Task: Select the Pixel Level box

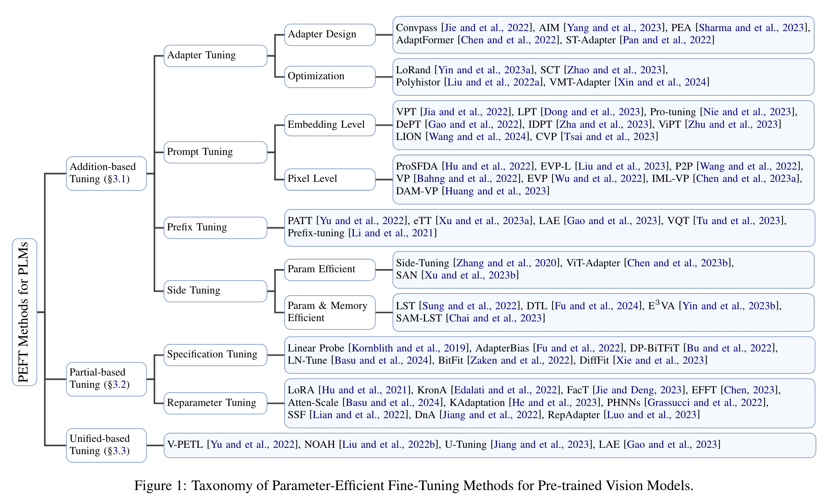Action: 329,179
